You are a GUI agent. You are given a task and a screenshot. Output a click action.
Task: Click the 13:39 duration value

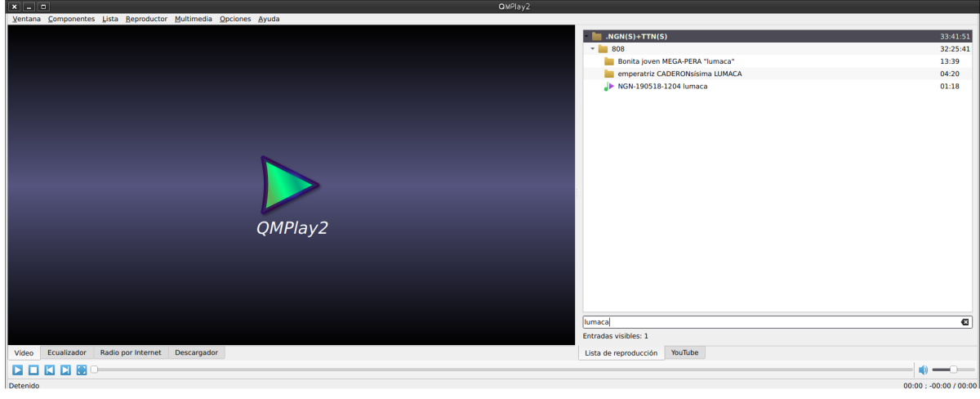point(950,61)
